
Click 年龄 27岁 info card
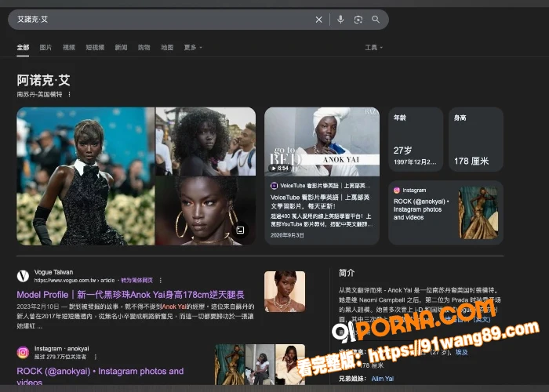coord(416,140)
